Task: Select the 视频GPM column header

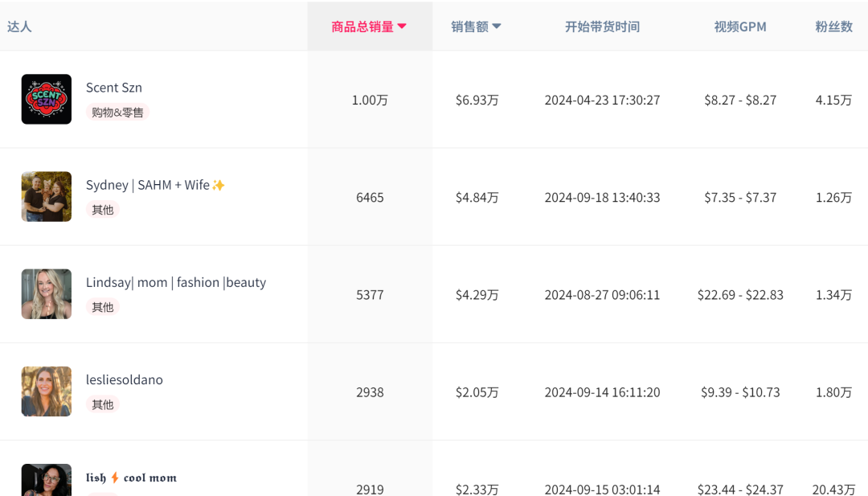Action: pos(739,27)
